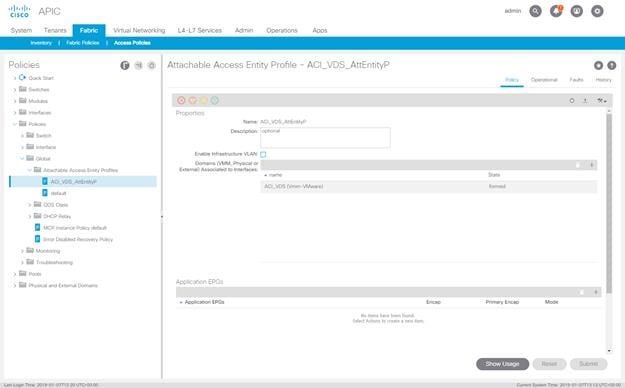Click the middle Policies panel toolbar icon
625x388 pixels.
138,65
